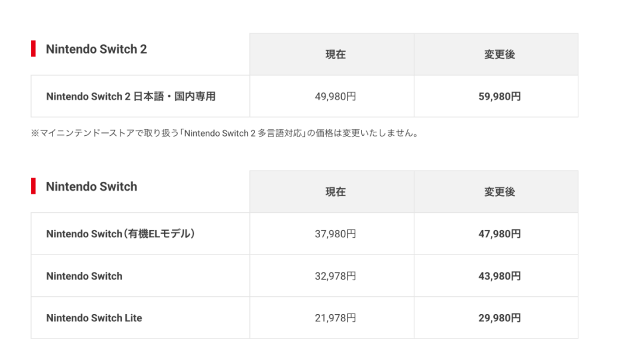Click the Nintendo Switch section heading
This screenshot has height=363, width=644.
pyautogui.click(x=91, y=187)
